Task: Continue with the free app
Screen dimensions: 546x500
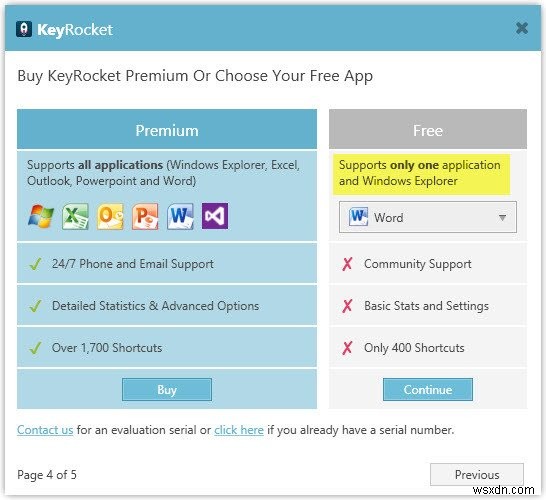Action: [x=428, y=389]
